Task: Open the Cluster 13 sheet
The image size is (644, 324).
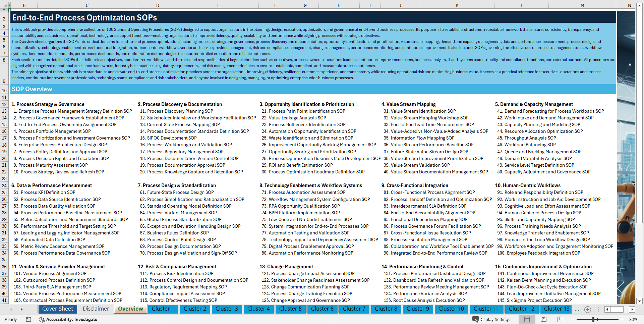Action: tap(555, 309)
